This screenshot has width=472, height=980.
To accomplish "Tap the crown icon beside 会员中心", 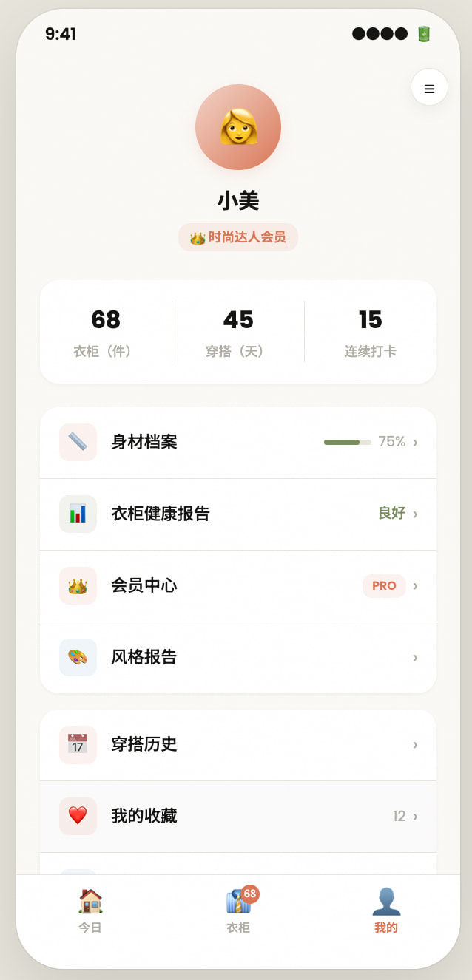I will 78,585.
